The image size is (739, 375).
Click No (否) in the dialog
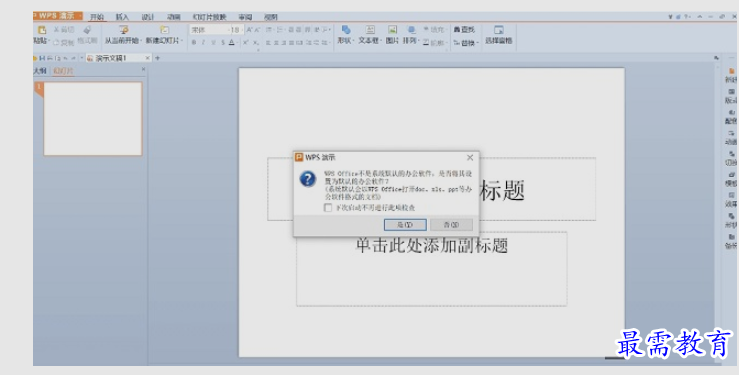[452, 225]
